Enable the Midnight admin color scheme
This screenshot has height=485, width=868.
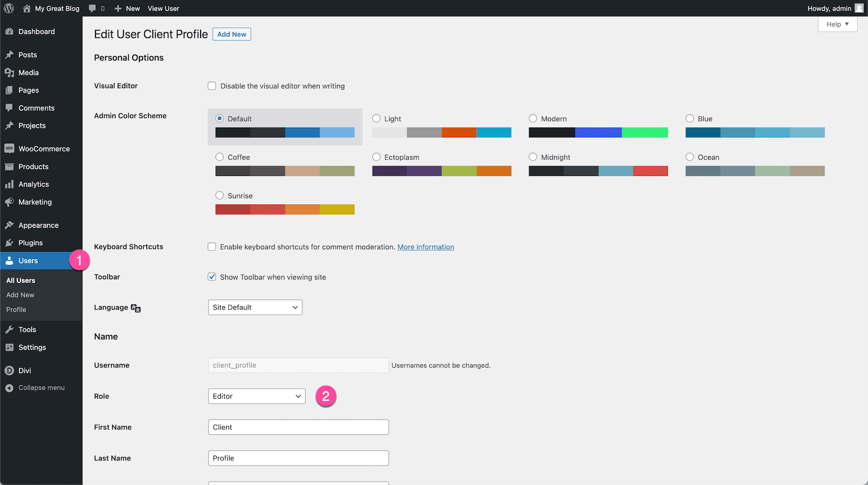[x=533, y=157]
